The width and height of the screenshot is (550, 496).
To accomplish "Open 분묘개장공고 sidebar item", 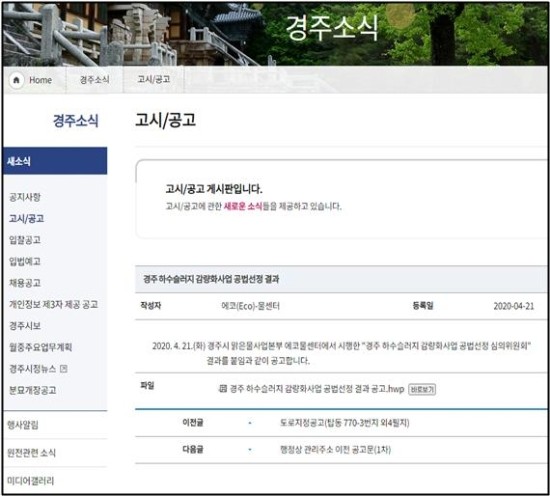I will pyautogui.click(x=33, y=390).
